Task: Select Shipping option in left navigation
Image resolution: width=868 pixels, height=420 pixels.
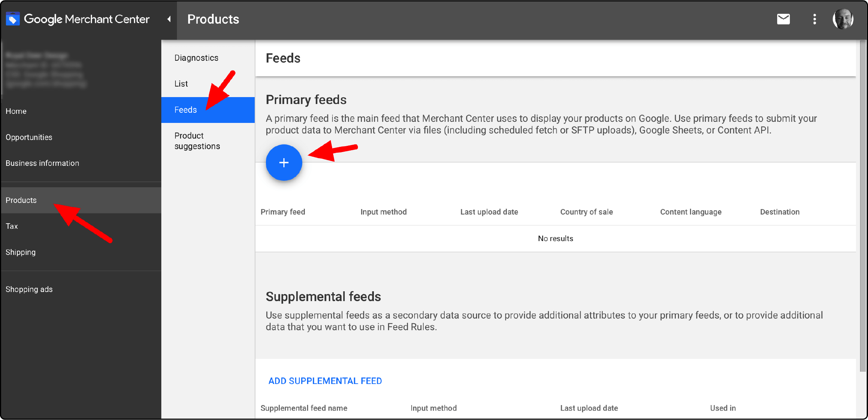Action: (x=19, y=252)
